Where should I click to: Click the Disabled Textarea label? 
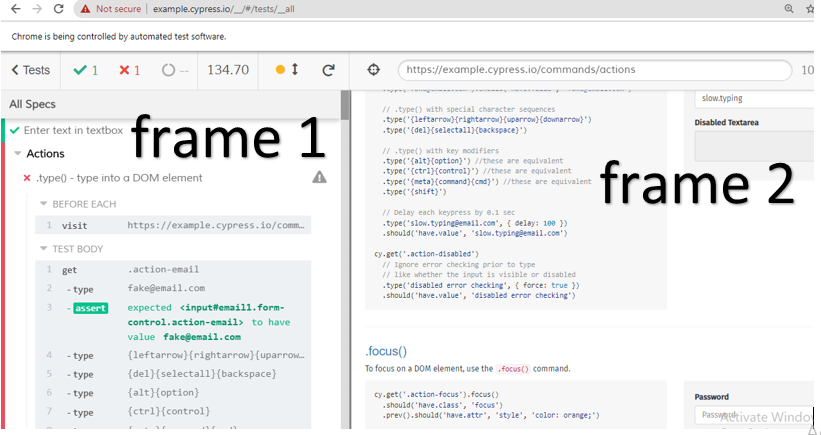(727, 122)
